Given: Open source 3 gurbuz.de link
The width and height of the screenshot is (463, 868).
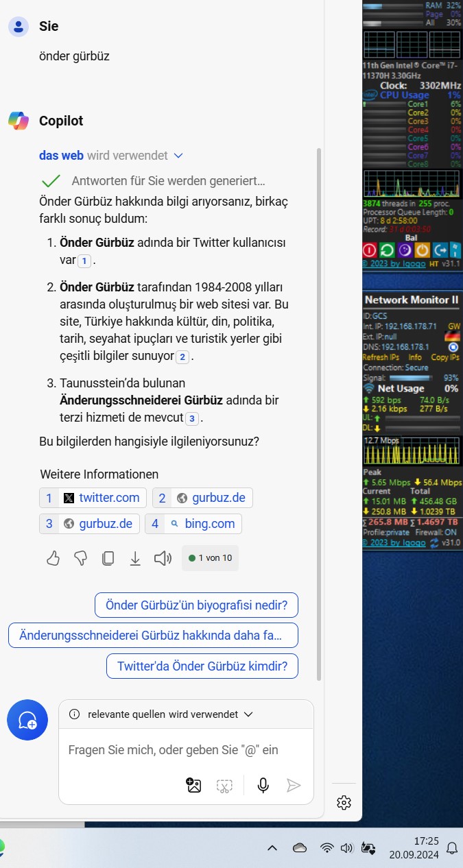Looking at the screenshot, I should [x=90, y=524].
